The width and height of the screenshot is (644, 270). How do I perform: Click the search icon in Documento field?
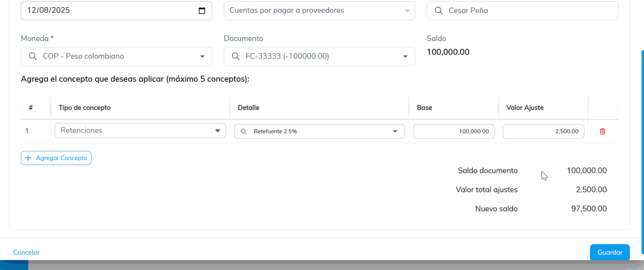coord(235,56)
